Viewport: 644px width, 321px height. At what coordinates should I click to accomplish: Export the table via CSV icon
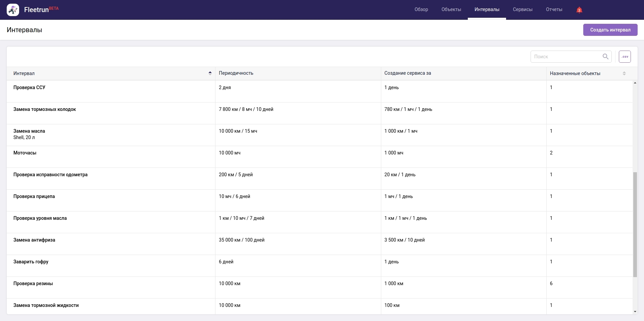tap(625, 57)
